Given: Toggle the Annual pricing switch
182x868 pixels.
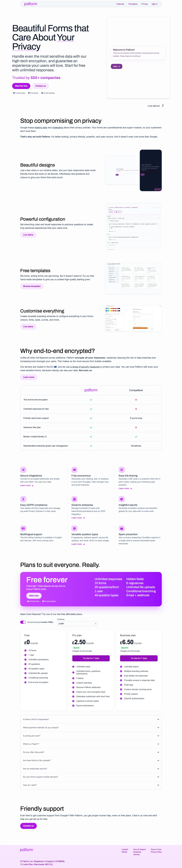Looking at the screenshot, I should (23, 622).
